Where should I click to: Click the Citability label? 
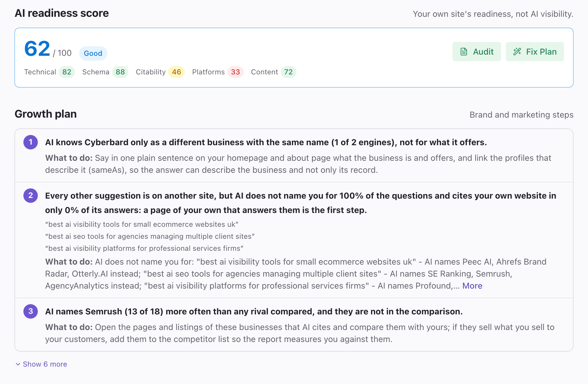coord(151,72)
